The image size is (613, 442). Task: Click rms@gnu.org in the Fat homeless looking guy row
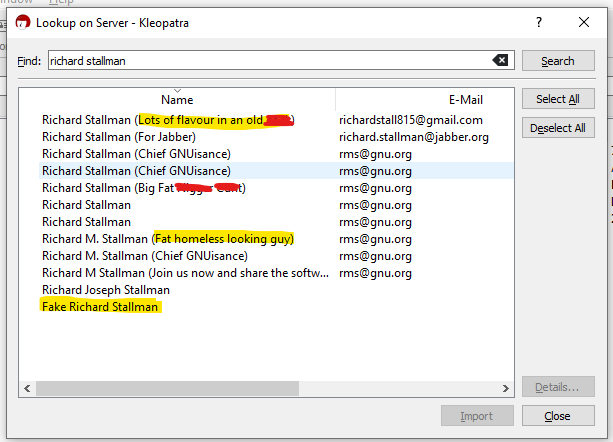point(375,239)
